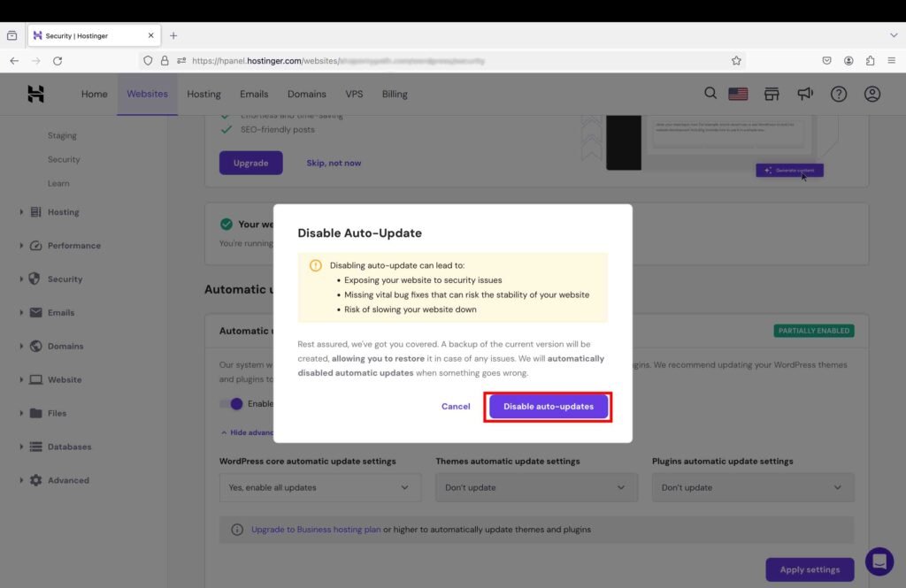Open the store marketplace icon
The width and height of the screenshot is (906, 588).
pyautogui.click(x=772, y=94)
